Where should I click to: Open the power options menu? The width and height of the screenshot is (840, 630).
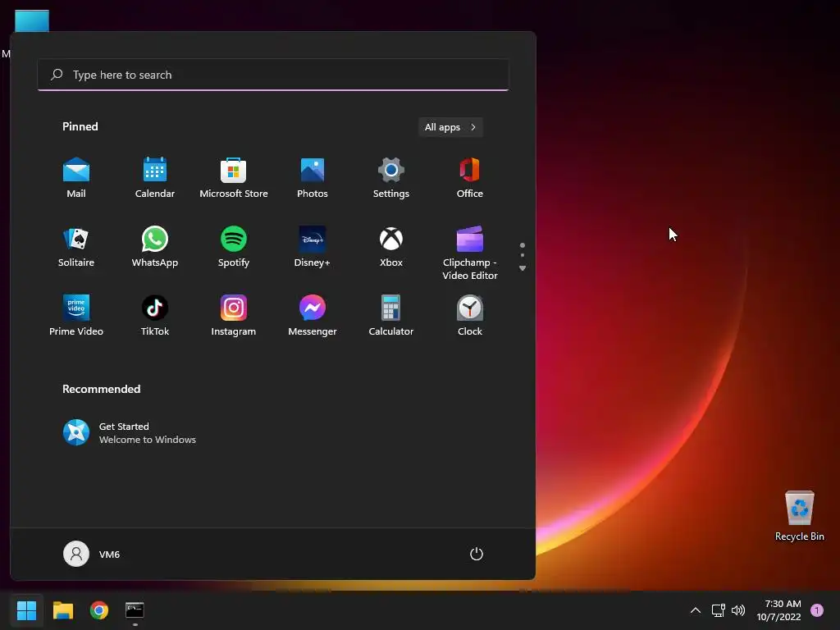[477, 554]
